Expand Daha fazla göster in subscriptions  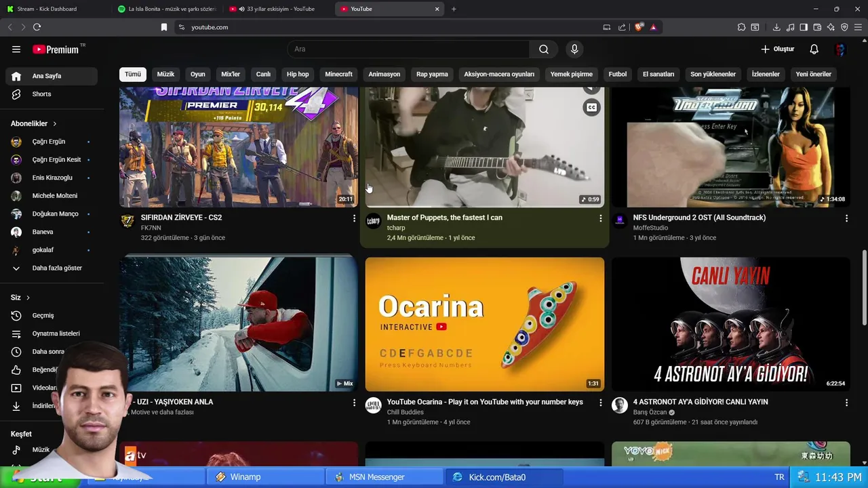[x=52, y=268]
